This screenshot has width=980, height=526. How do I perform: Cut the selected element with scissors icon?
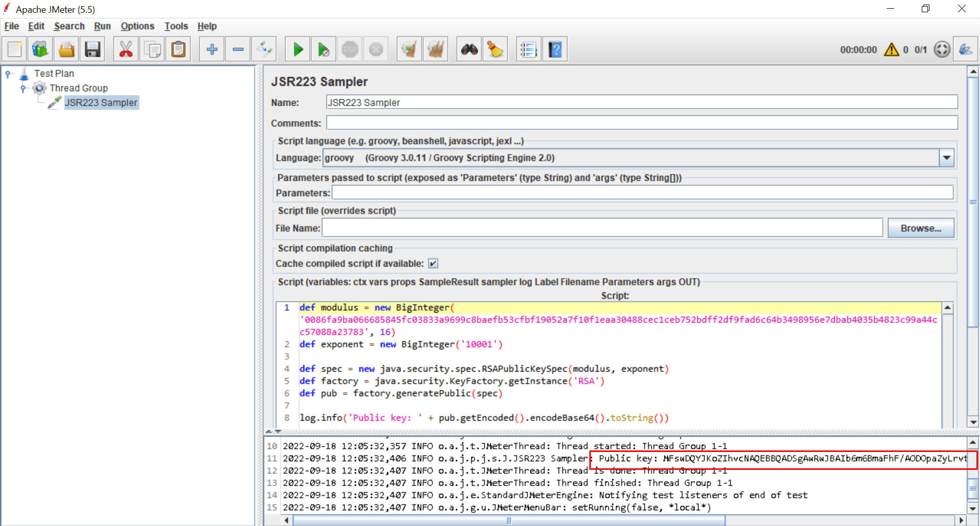(126, 50)
